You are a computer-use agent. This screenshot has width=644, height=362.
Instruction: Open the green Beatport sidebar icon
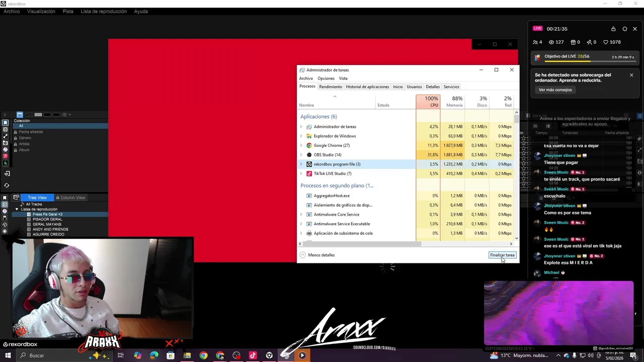(6, 163)
